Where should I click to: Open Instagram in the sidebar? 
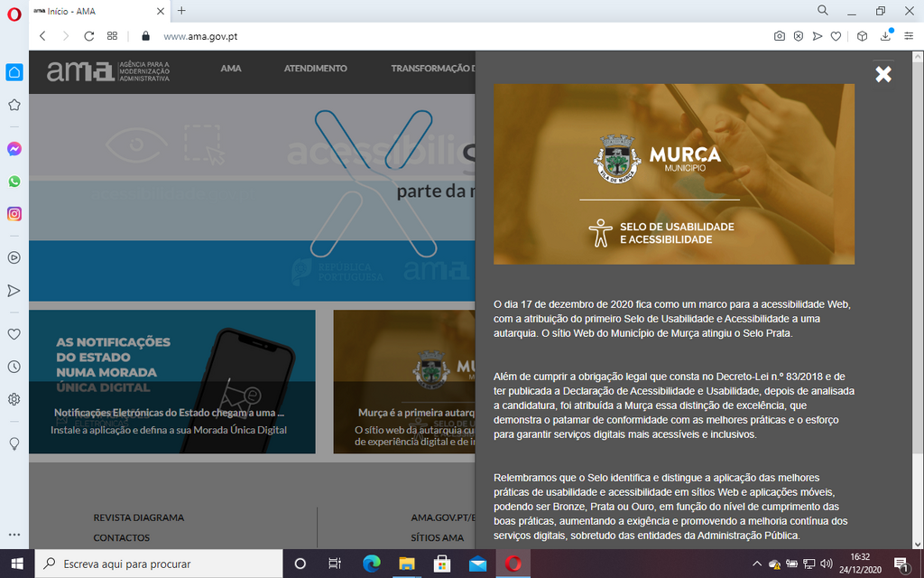tap(14, 214)
